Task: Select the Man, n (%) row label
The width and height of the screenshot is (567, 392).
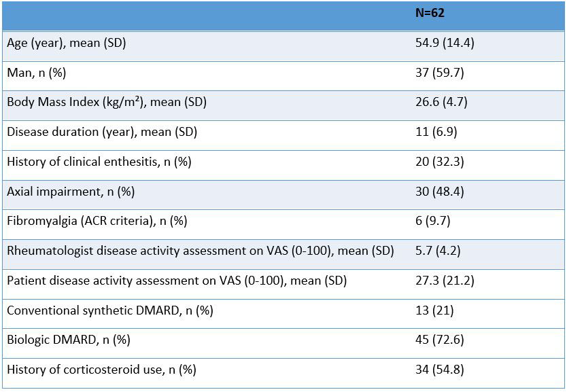Action: click(x=36, y=73)
